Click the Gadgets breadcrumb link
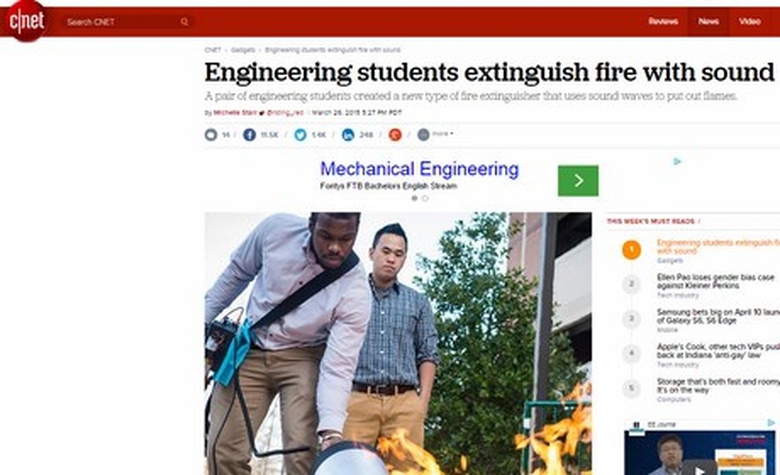The width and height of the screenshot is (780, 475). point(243,50)
